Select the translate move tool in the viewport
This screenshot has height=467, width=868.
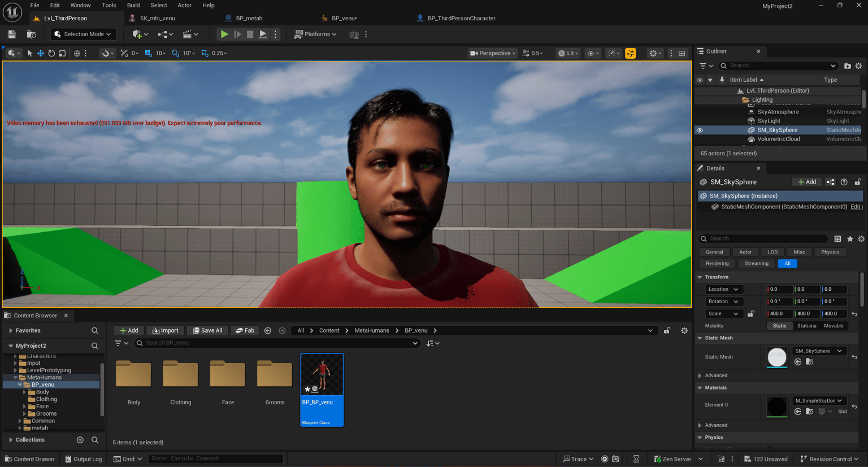click(x=41, y=53)
